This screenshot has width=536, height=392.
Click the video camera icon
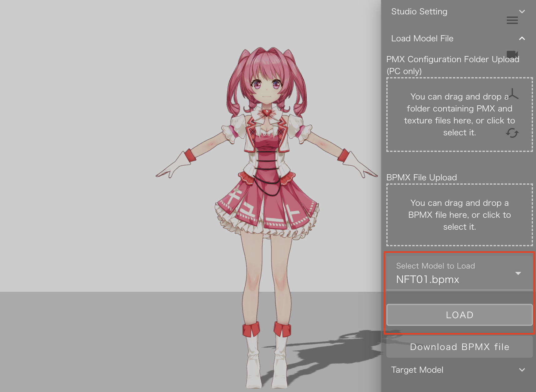pos(512,55)
